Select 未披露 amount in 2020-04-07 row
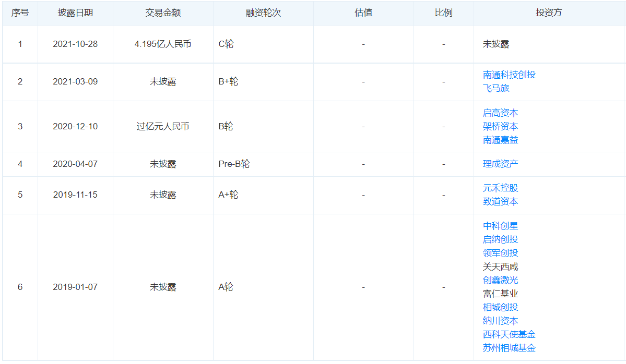 [x=163, y=164]
